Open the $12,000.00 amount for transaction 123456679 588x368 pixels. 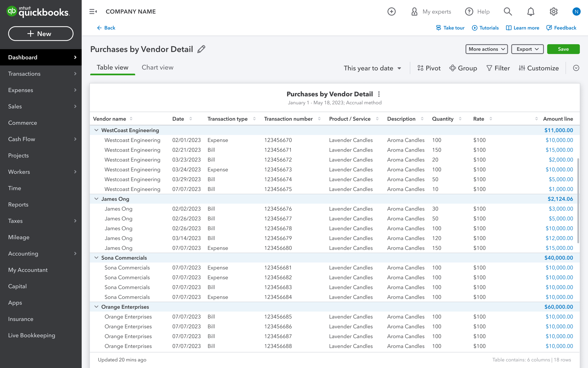[x=559, y=238]
